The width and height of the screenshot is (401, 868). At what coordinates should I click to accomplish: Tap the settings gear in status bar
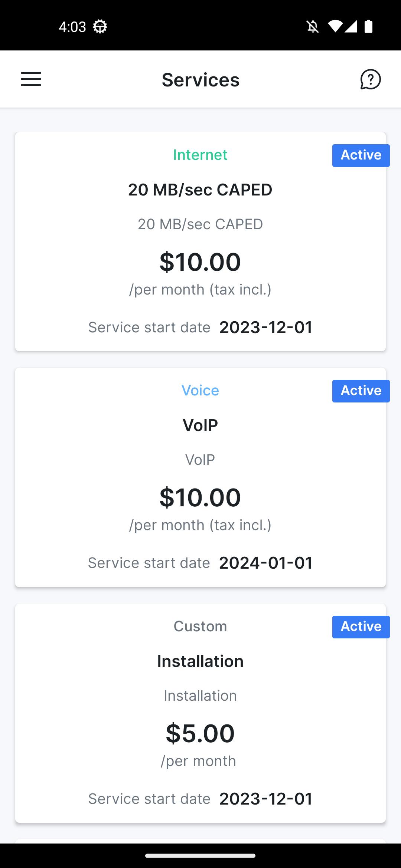pos(100,27)
